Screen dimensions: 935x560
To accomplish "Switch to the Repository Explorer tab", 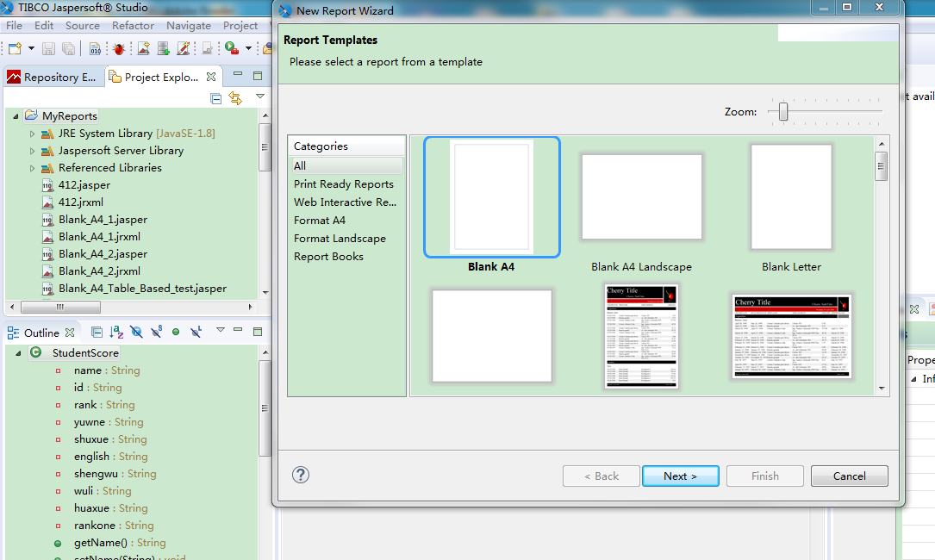I will (52, 76).
